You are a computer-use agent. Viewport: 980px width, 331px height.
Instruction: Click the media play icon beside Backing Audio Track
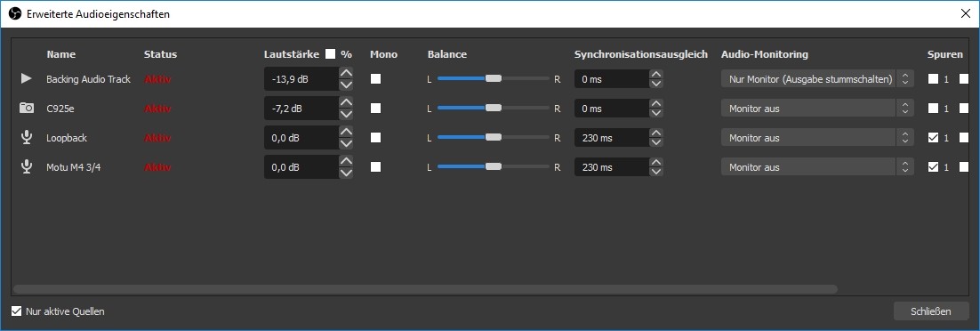coord(27,79)
